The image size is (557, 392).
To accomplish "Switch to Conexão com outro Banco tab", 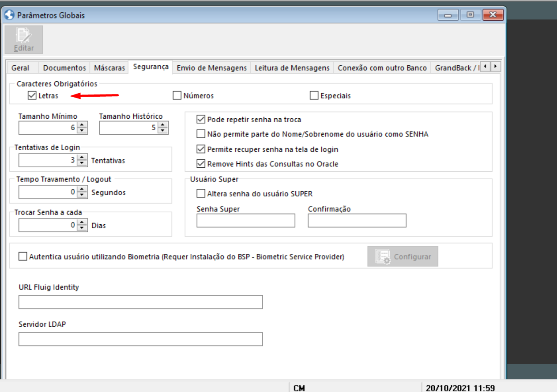I will click(x=382, y=68).
